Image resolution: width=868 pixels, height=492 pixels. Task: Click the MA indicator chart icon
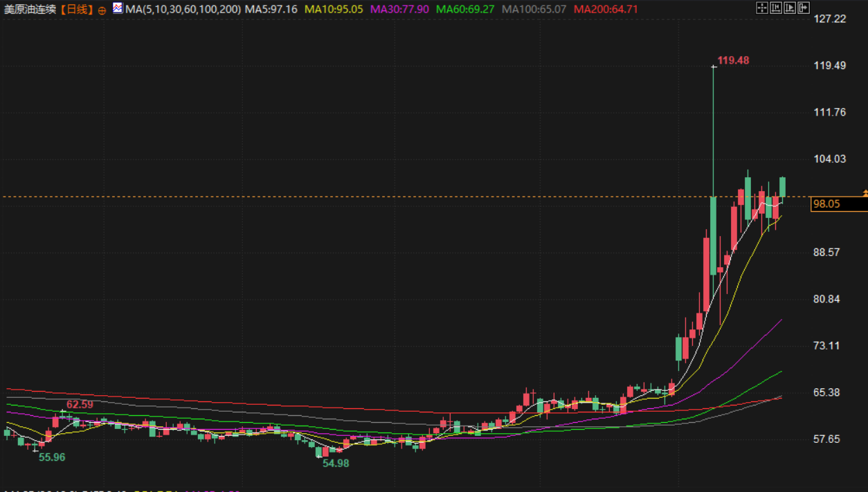coord(118,8)
